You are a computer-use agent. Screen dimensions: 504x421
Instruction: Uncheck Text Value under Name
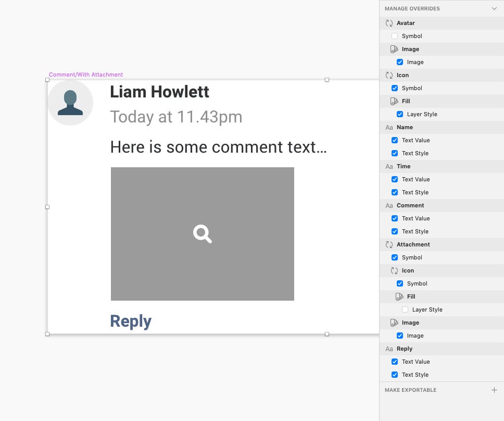pyautogui.click(x=395, y=140)
